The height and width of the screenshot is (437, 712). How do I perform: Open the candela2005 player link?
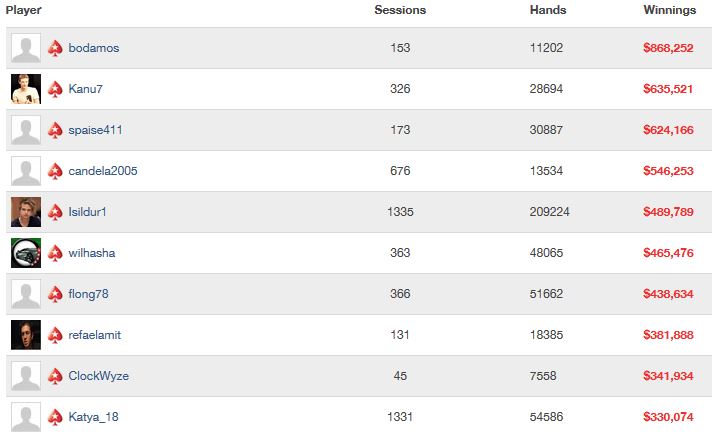point(103,171)
